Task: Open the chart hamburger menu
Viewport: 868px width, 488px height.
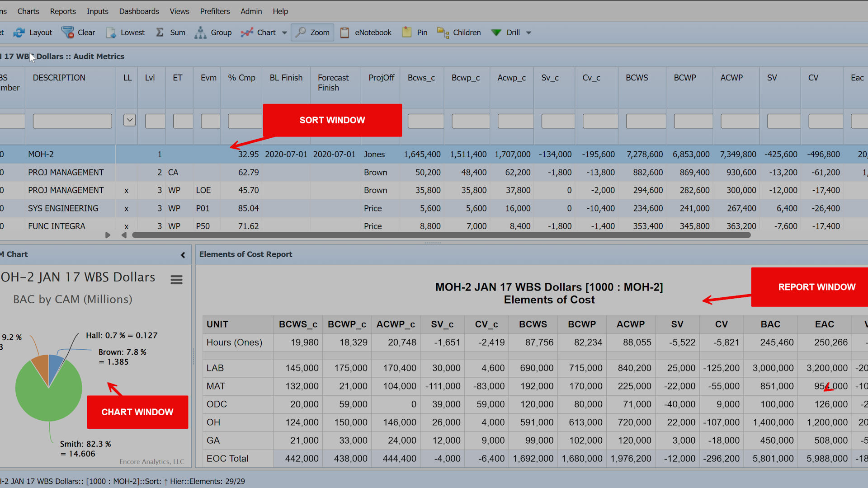Action: [x=177, y=280]
